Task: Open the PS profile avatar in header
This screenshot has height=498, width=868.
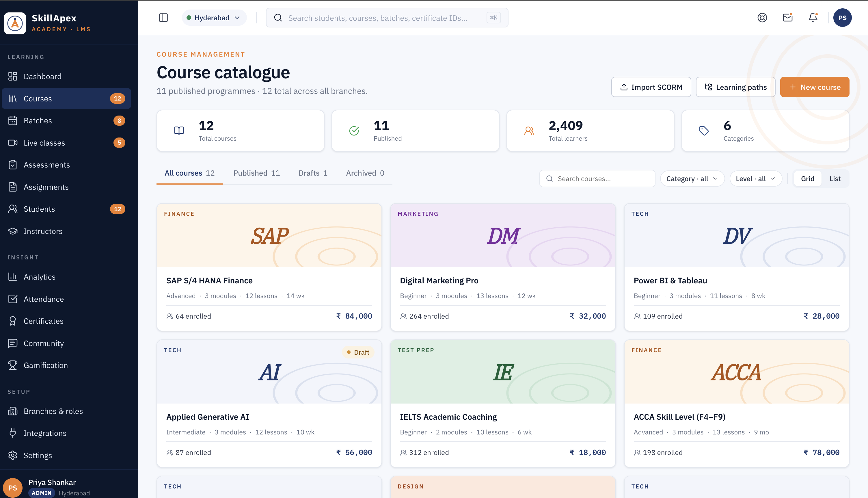Action: coord(842,18)
